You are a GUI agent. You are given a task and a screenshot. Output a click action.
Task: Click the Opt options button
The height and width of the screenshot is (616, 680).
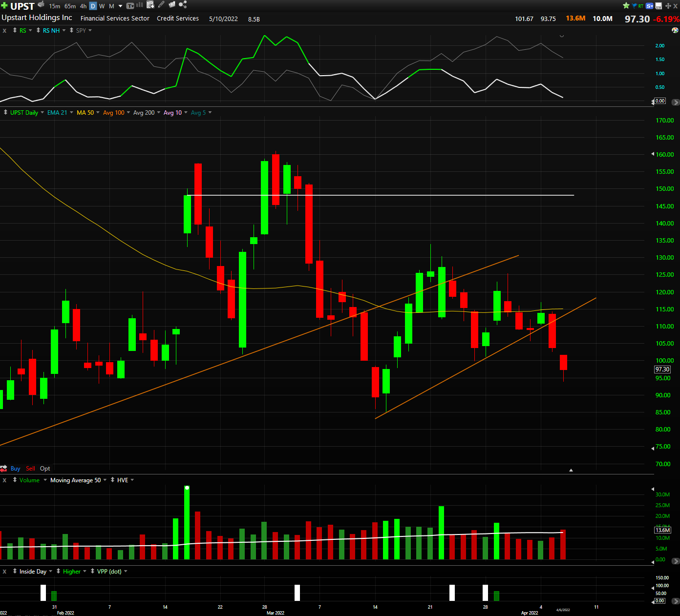[x=45, y=469]
